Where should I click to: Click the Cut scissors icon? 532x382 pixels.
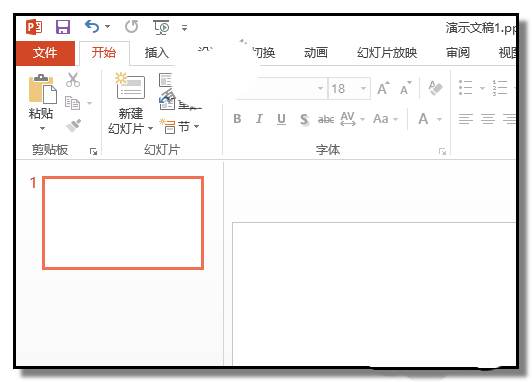coord(73,80)
